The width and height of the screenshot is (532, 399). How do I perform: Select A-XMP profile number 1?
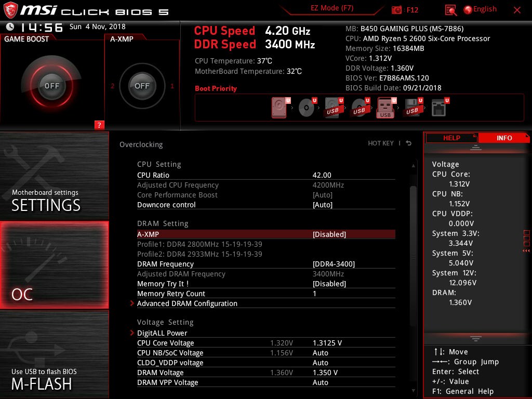172,86
